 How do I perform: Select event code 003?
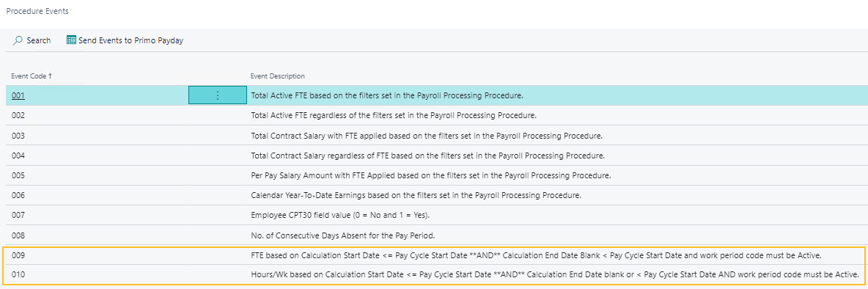pyautogui.click(x=18, y=136)
